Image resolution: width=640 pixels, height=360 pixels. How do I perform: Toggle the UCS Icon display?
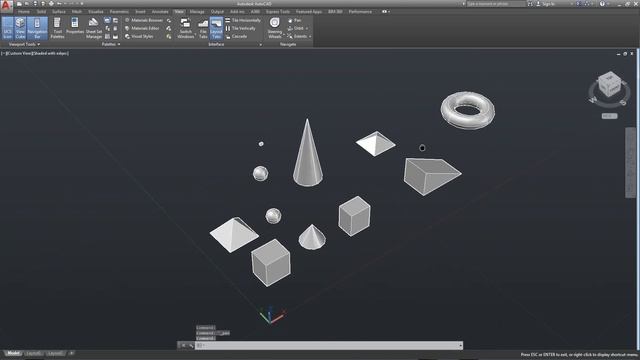[x=7, y=28]
